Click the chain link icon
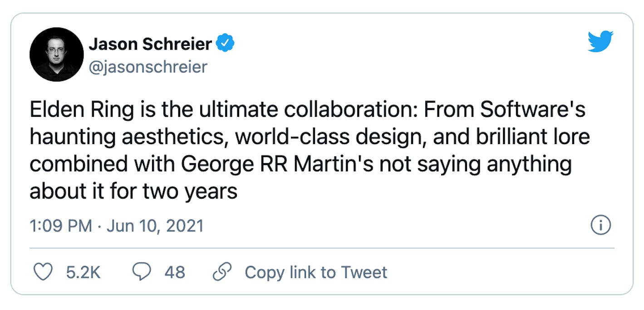This screenshot has width=644, height=310. pyautogui.click(x=222, y=272)
